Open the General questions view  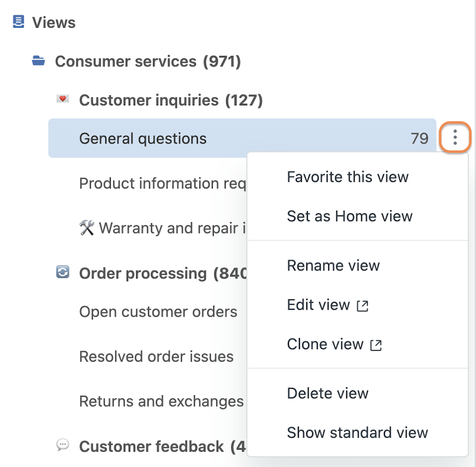[x=242, y=138]
